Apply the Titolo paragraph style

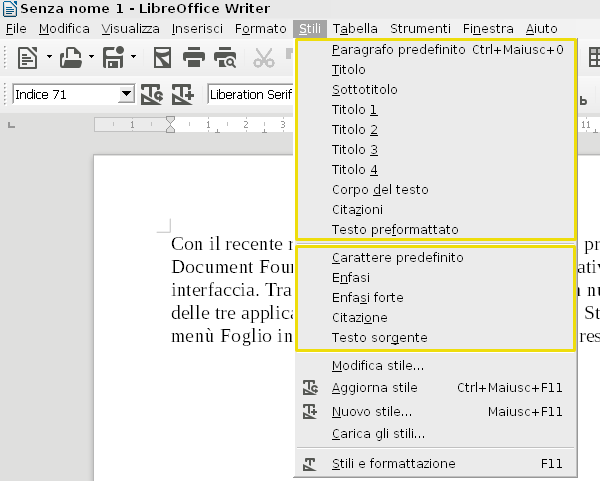pyautogui.click(x=435, y=70)
